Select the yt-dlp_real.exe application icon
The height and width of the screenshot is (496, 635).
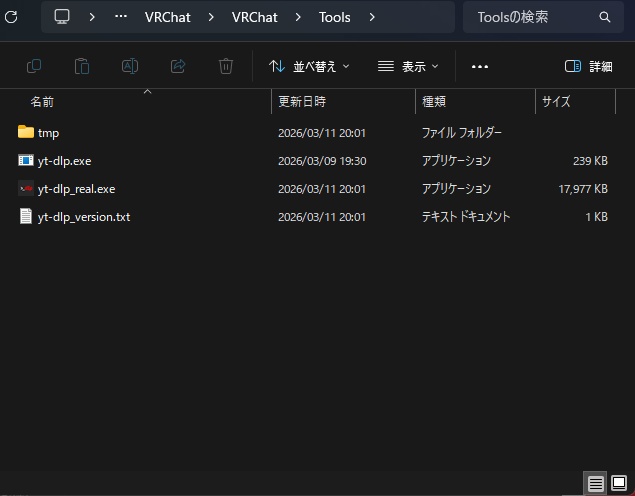[26, 188]
